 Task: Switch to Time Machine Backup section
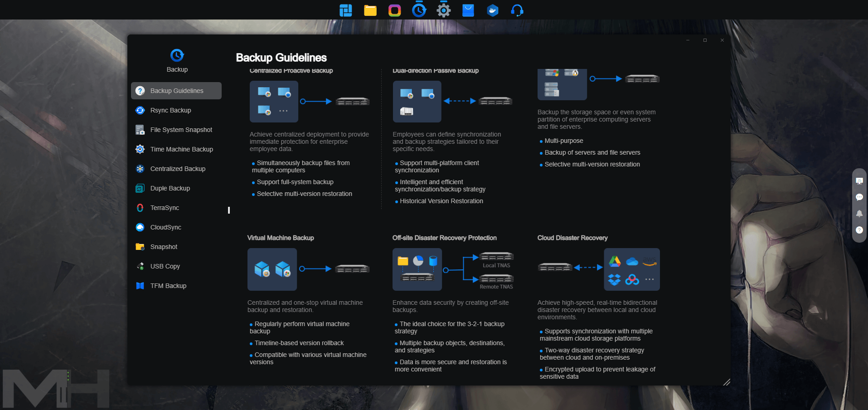pos(176,149)
